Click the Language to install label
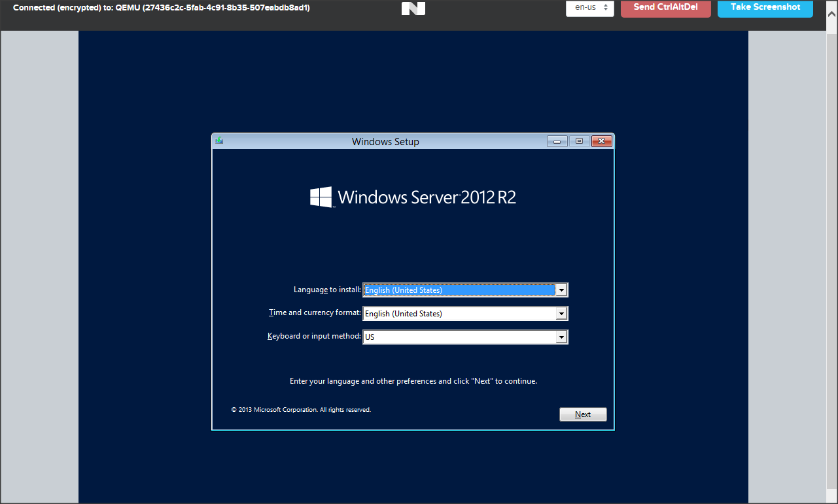Screen dimensions: 838x504 [327, 290]
